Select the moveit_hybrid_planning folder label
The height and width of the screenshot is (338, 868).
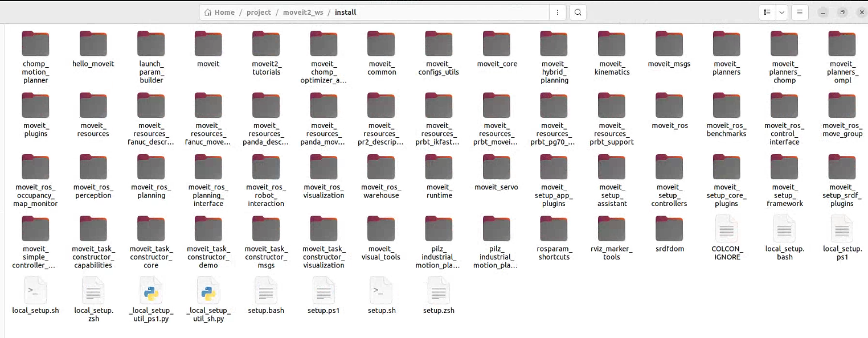coord(554,72)
